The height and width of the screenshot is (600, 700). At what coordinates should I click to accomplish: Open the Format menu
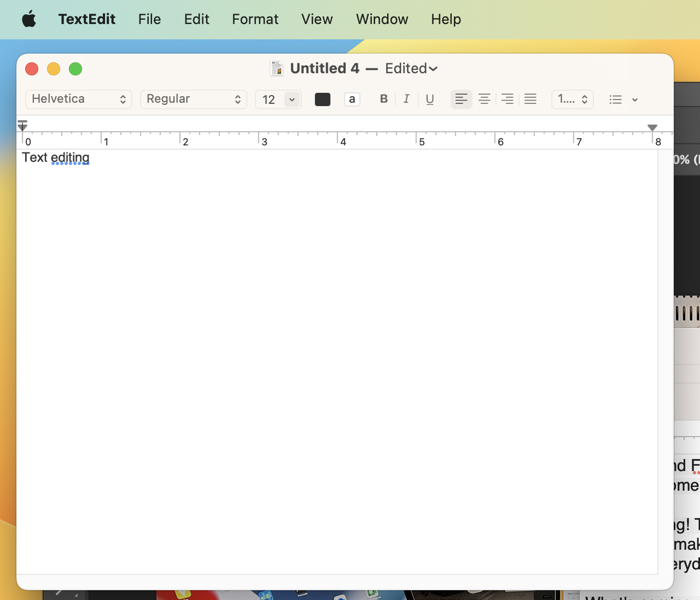click(255, 19)
